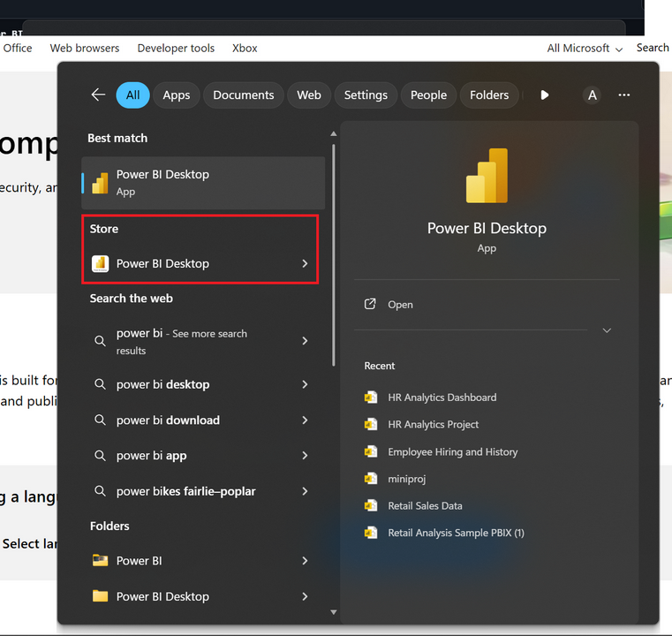Expand All Microsoft dropdown in browser page
Viewport: 672px width, 636px height.
585,48
